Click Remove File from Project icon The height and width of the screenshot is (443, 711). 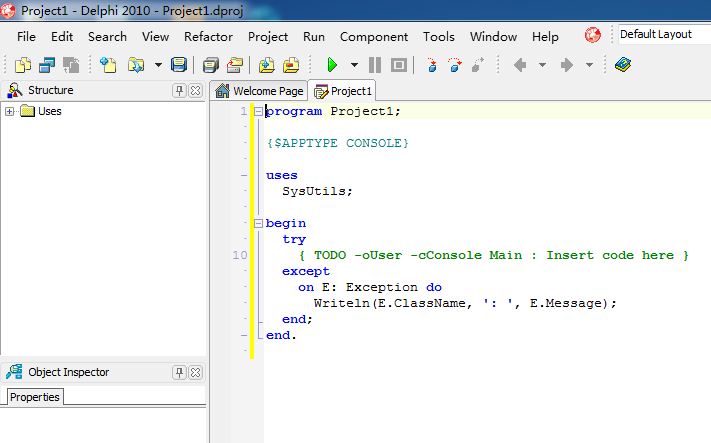(x=291, y=65)
